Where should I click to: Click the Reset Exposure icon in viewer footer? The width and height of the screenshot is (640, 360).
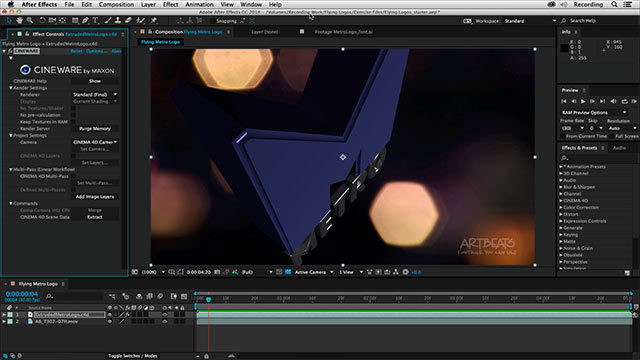pyautogui.click(x=405, y=272)
